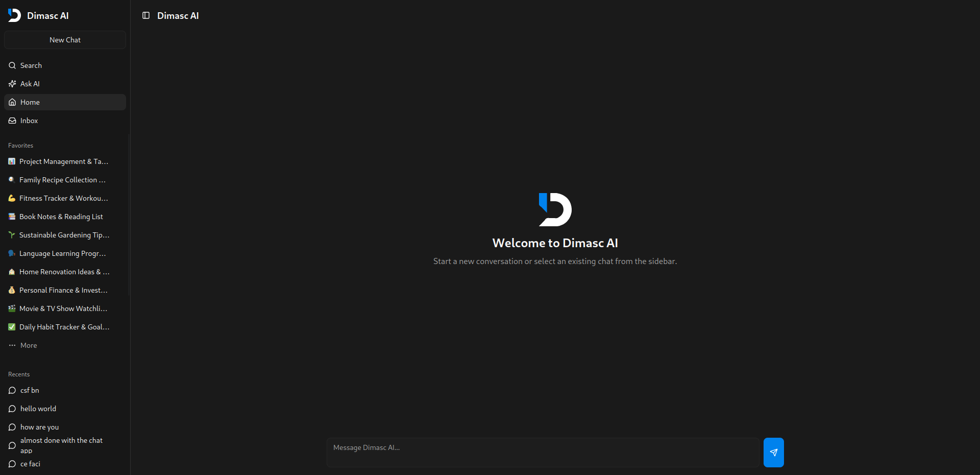This screenshot has height=475, width=980.
Task: Select Personal Finance & Investment page
Action: [x=63, y=290]
